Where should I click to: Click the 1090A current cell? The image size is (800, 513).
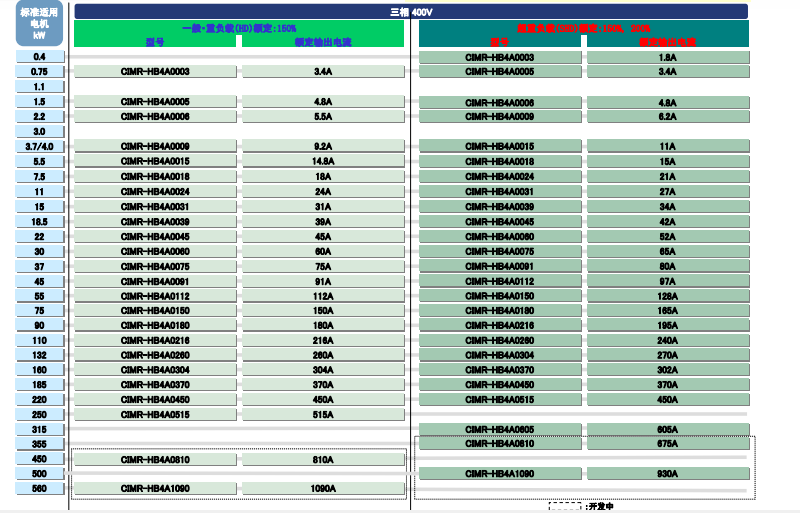(x=323, y=488)
